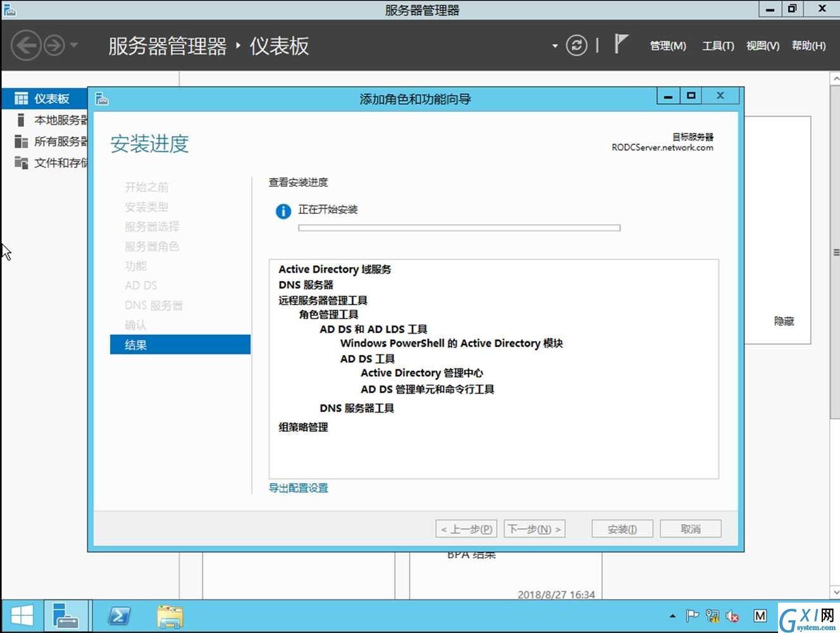840x633 pixels.
Task: Click AD DS 管理单元和命令行工具 entry
Action: coord(428,389)
